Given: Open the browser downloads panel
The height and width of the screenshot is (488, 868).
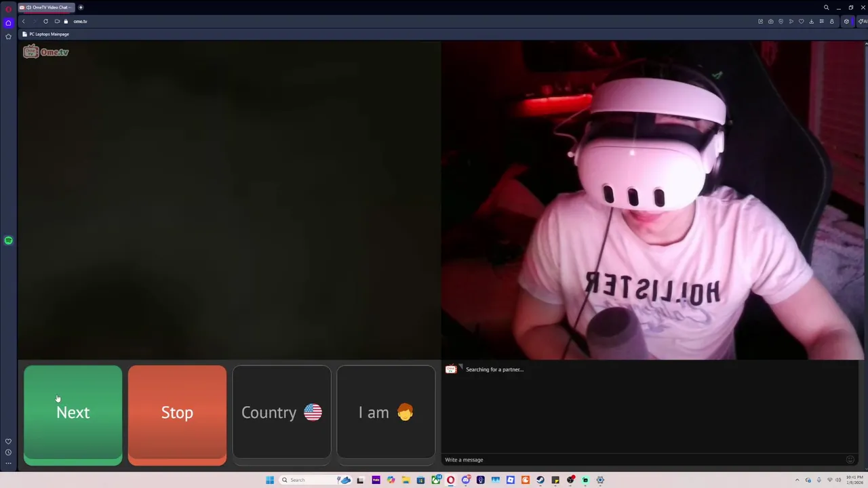Looking at the screenshot, I should pyautogui.click(x=812, y=21).
